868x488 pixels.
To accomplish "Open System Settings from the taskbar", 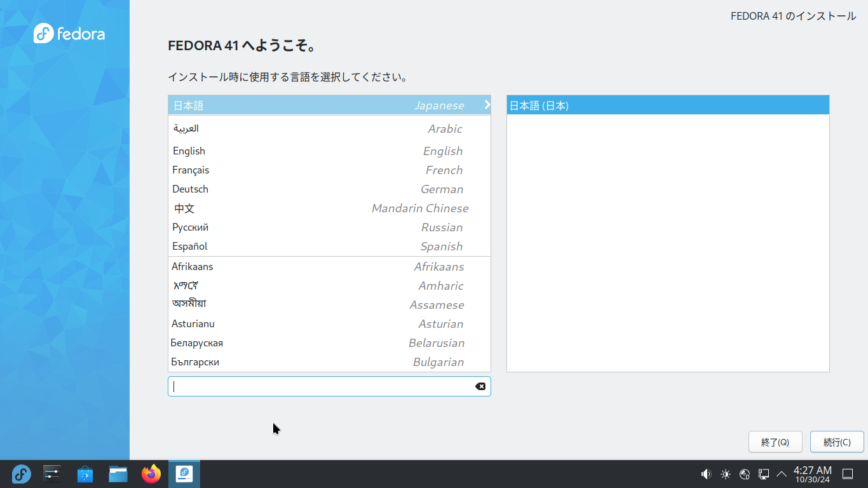I will click(x=52, y=474).
